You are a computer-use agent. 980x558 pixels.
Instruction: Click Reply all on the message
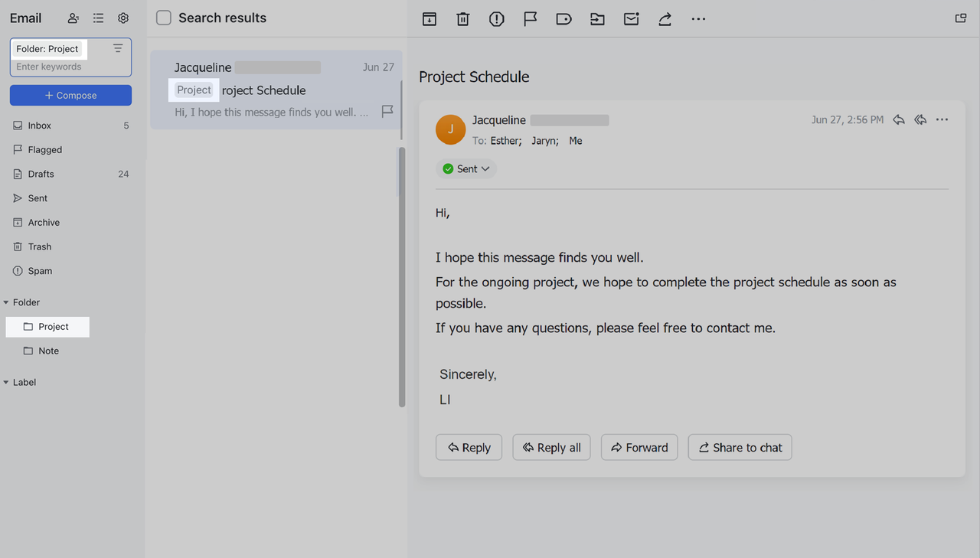pyautogui.click(x=551, y=447)
